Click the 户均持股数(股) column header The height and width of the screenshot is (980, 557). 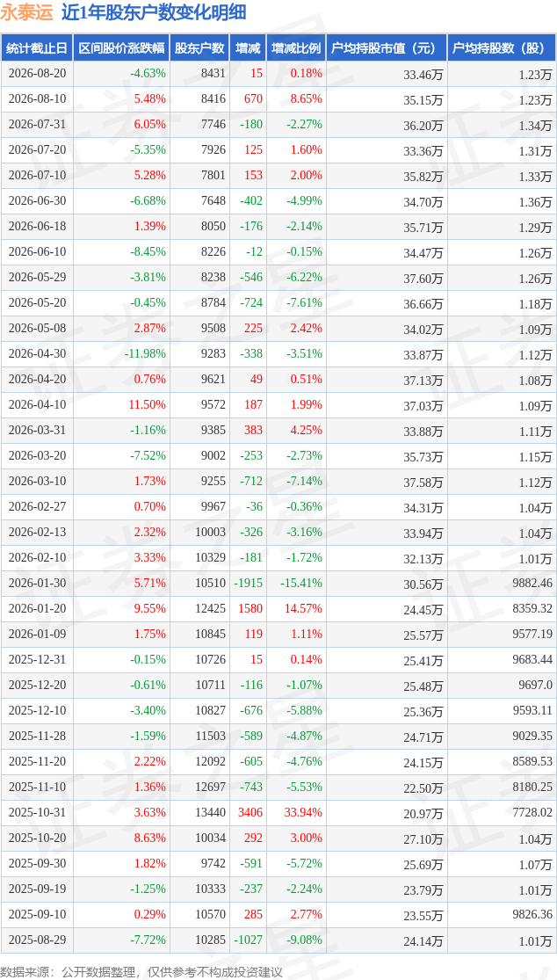coord(502,47)
